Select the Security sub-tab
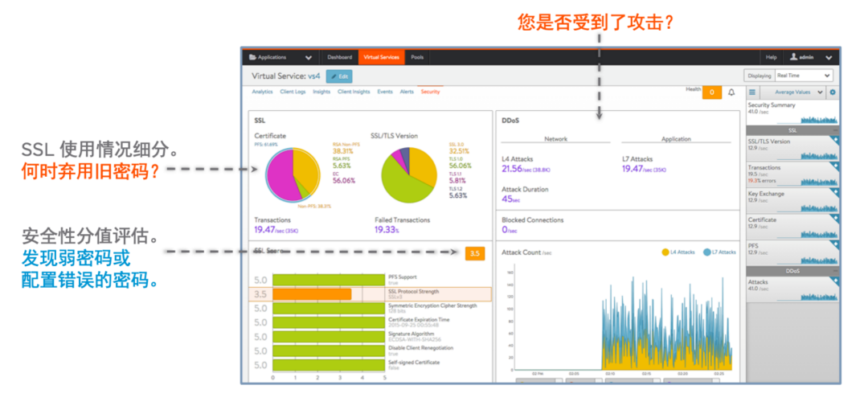868x406 pixels. point(430,92)
